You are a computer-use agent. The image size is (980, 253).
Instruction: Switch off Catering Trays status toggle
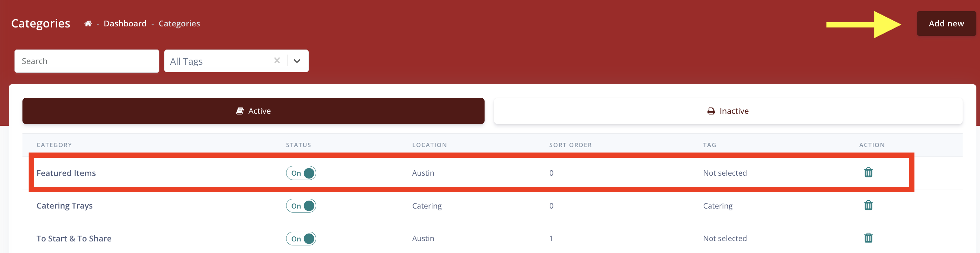point(301,206)
